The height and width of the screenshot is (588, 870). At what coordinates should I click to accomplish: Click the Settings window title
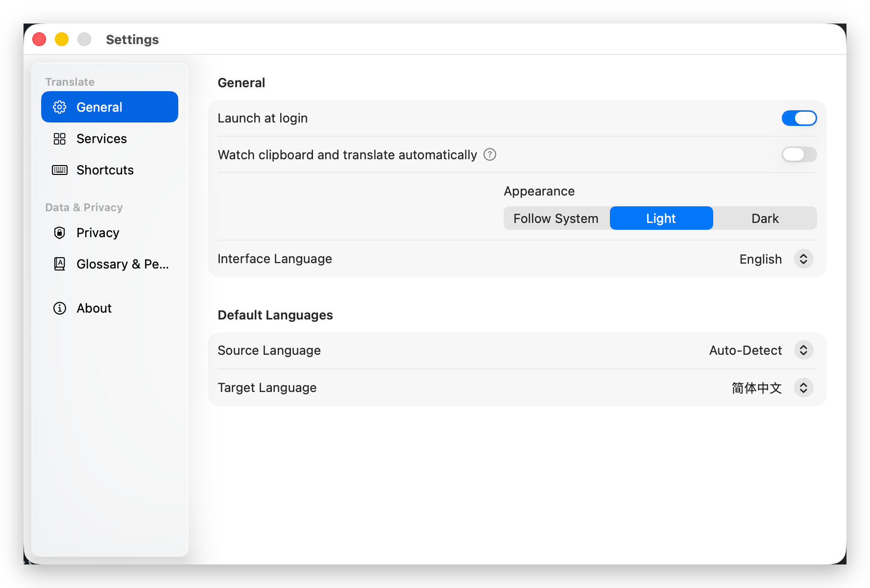pyautogui.click(x=132, y=40)
